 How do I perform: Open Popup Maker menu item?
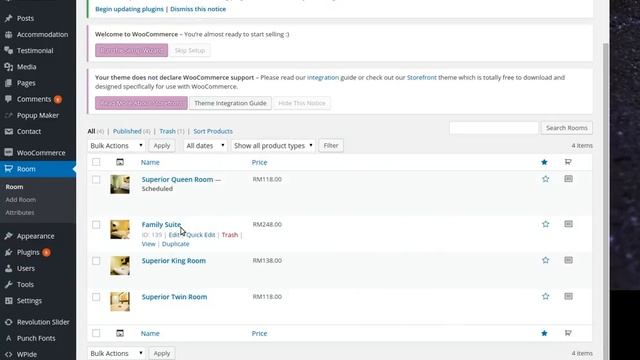click(x=38, y=116)
